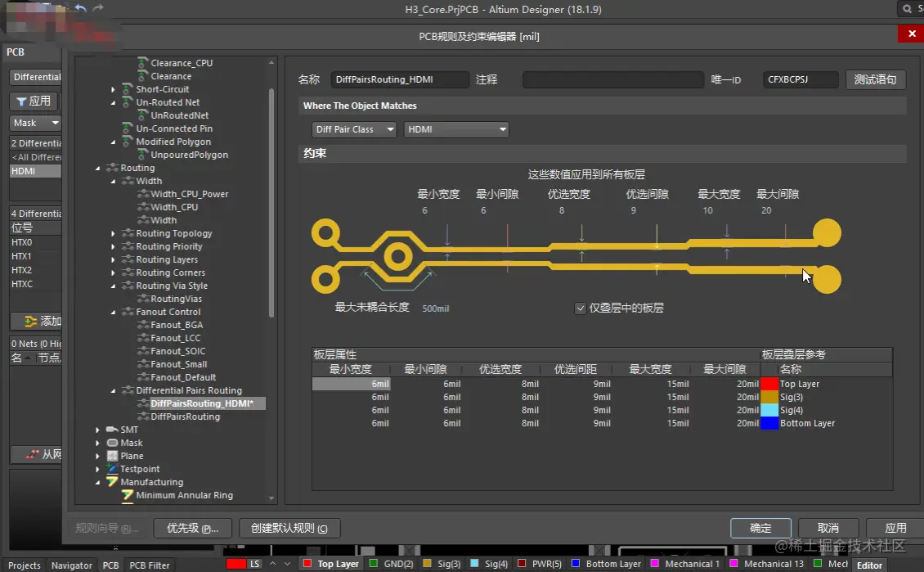Select the Top Layer tab
This screenshot has height=572, width=924.
331,564
